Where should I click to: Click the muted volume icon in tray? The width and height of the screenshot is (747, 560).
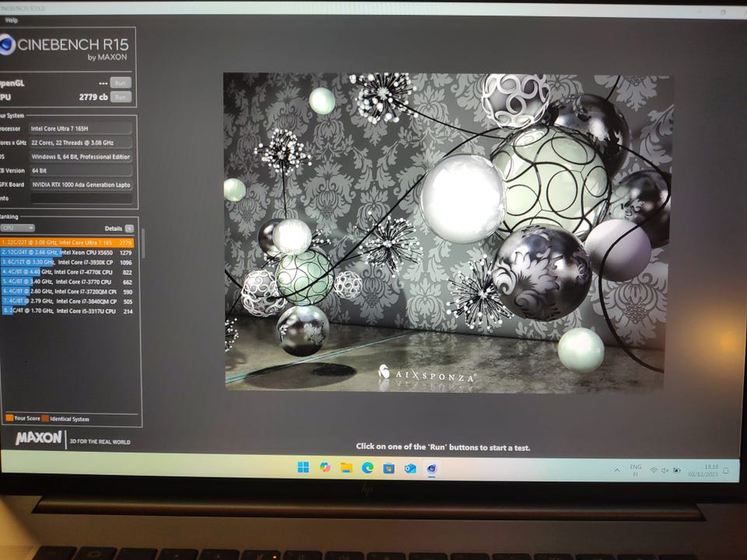(x=665, y=471)
